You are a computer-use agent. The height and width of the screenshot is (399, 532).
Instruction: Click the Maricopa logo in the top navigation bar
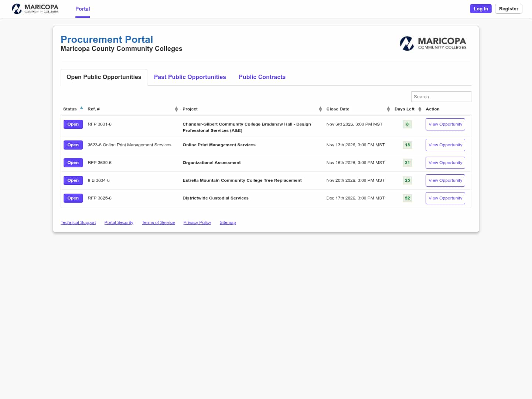(x=35, y=8)
